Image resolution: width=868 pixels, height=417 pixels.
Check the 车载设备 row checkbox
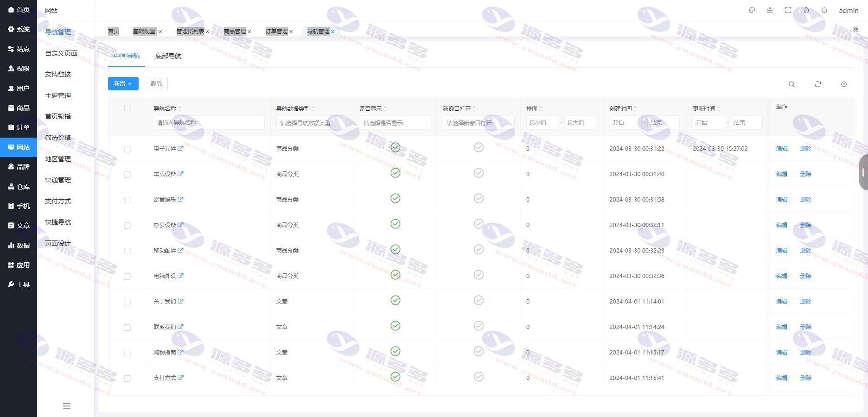click(127, 175)
